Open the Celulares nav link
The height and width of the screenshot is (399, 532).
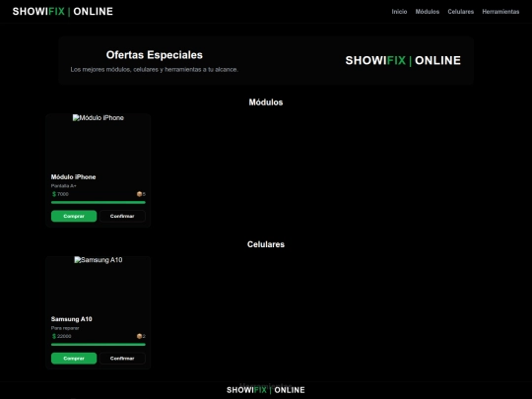coord(460,12)
